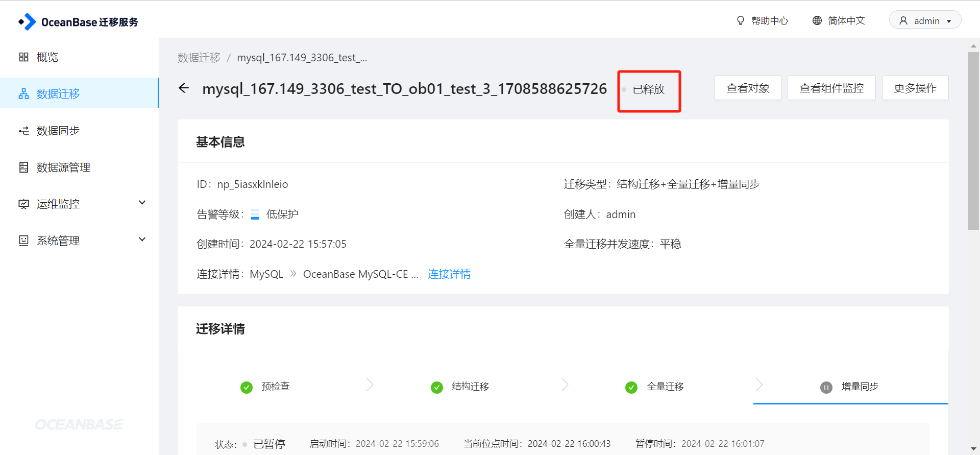Switch to the 全量迁移 step tab

[655, 387]
